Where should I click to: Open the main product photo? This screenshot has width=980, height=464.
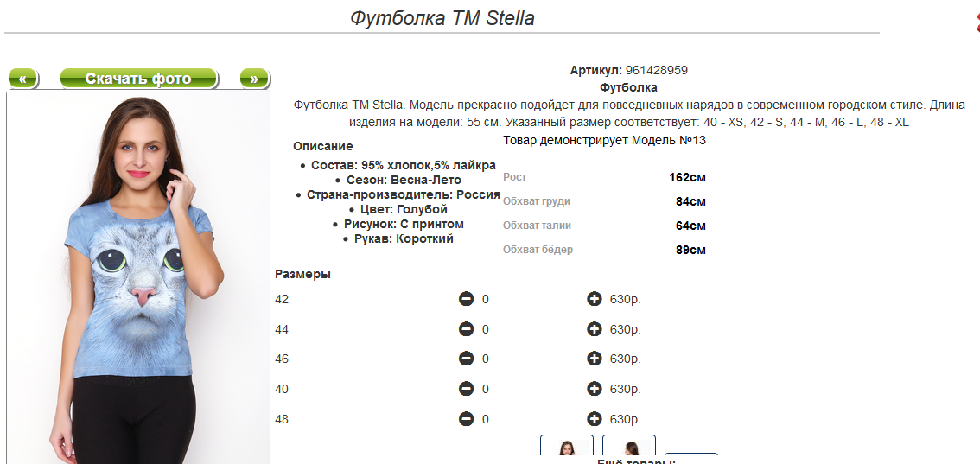tap(138, 278)
